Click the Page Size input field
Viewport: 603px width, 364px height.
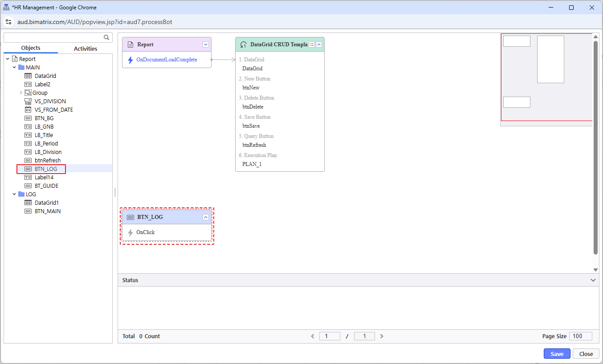[x=580, y=336]
